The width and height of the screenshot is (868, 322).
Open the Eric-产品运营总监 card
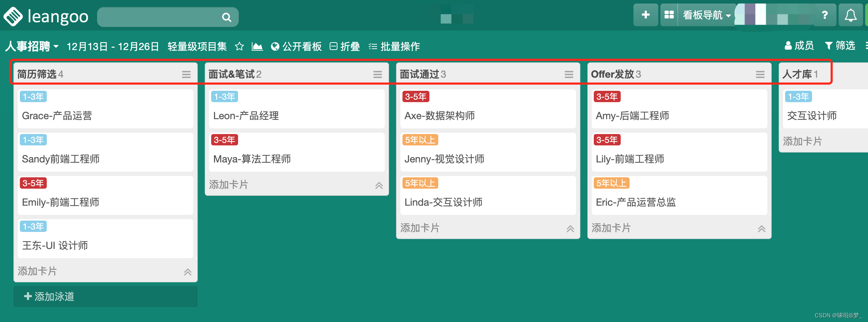(680, 195)
